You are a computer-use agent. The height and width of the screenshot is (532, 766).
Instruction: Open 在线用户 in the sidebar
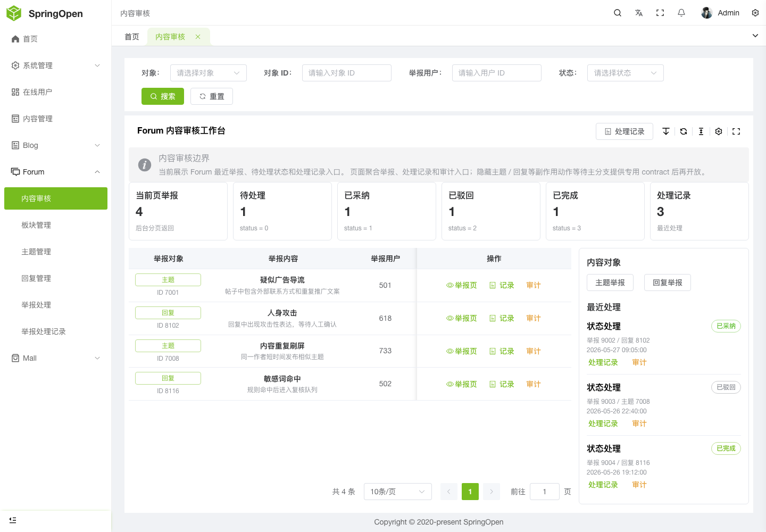[x=56, y=92]
